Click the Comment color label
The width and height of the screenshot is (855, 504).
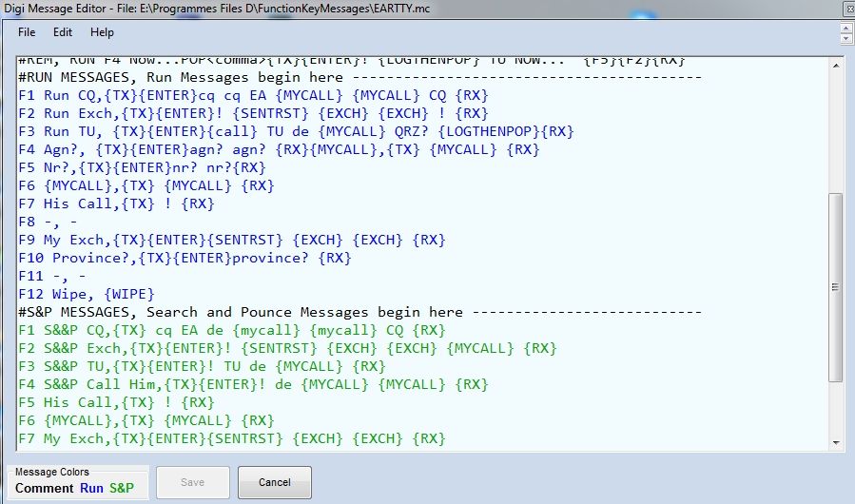44,488
